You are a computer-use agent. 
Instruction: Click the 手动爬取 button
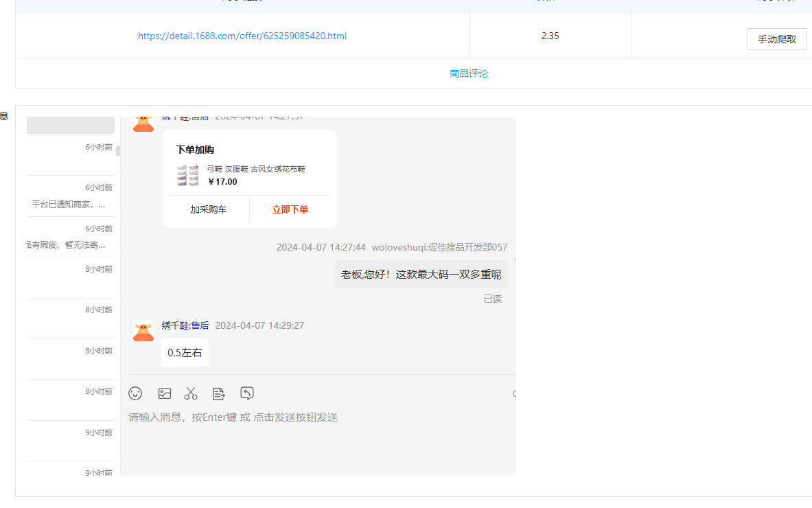[x=776, y=39]
